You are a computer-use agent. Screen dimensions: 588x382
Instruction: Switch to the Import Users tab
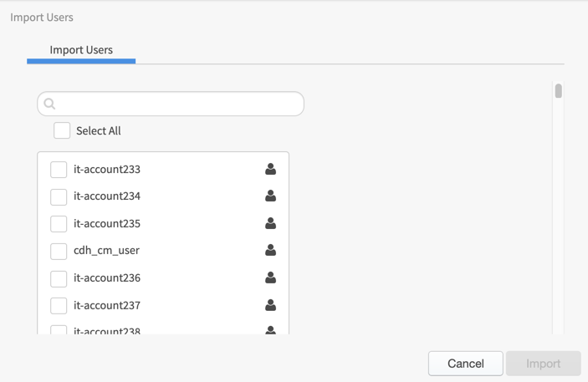pyautogui.click(x=81, y=50)
